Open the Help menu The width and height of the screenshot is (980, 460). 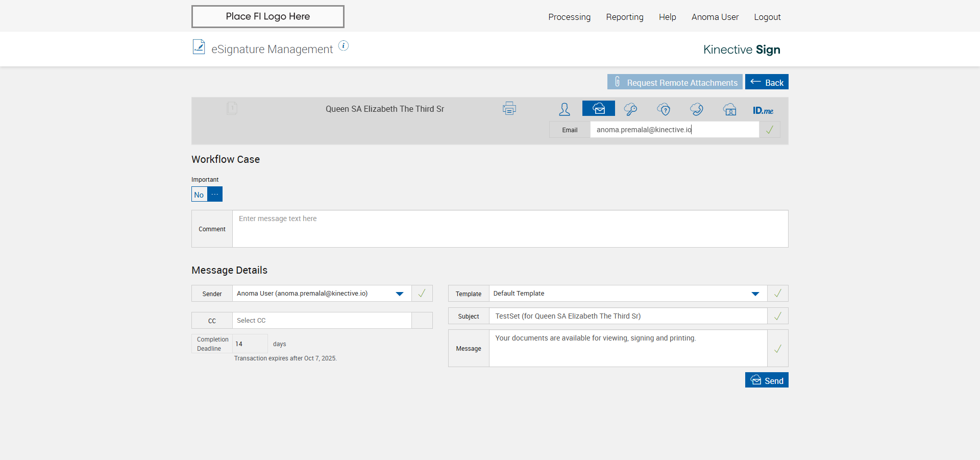click(x=667, y=17)
